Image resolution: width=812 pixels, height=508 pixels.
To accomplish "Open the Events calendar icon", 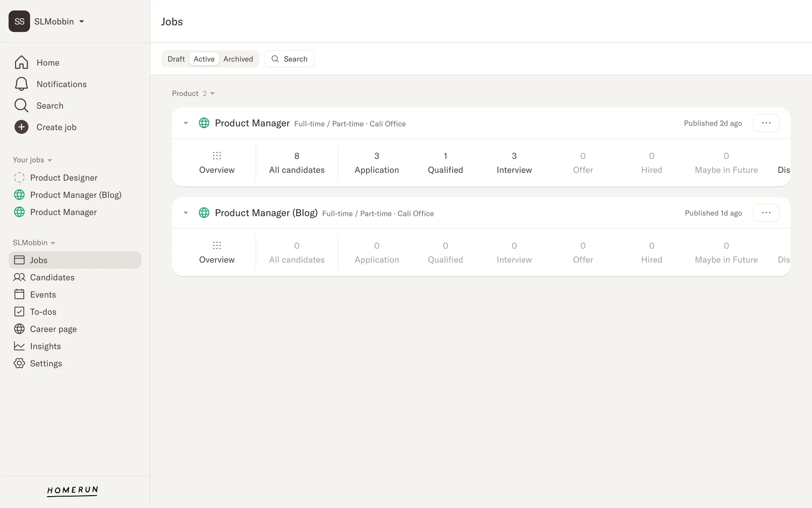I will coord(19,294).
